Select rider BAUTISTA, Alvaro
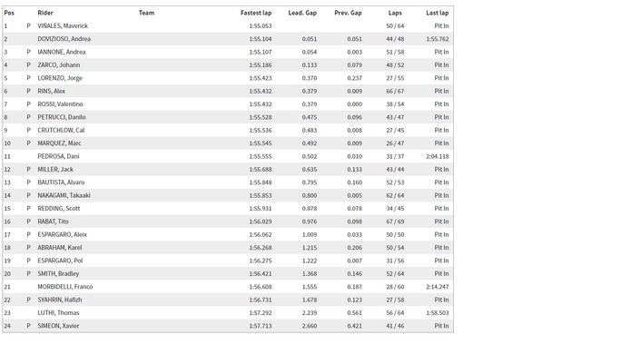621x364 pixels. pyautogui.click(x=61, y=182)
